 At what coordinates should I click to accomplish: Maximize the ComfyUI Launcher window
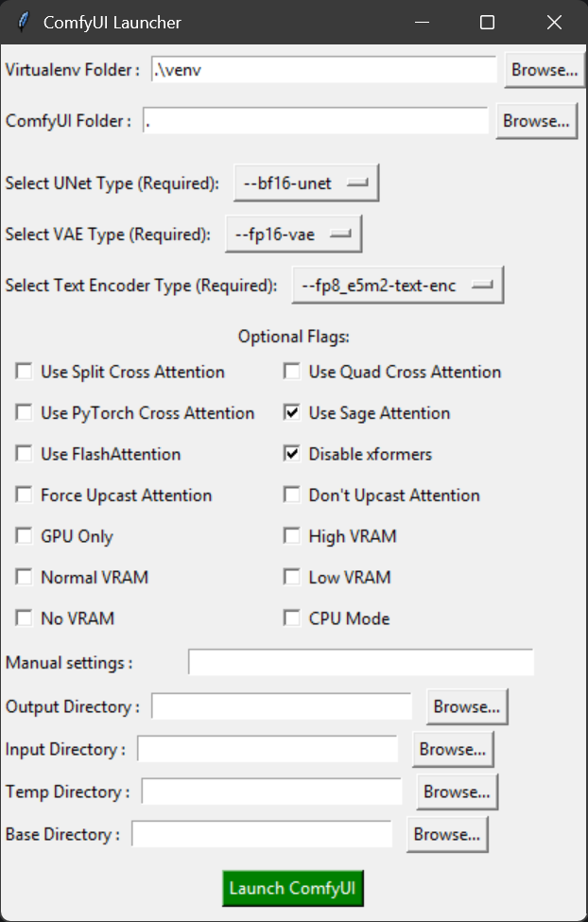coord(487,22)
